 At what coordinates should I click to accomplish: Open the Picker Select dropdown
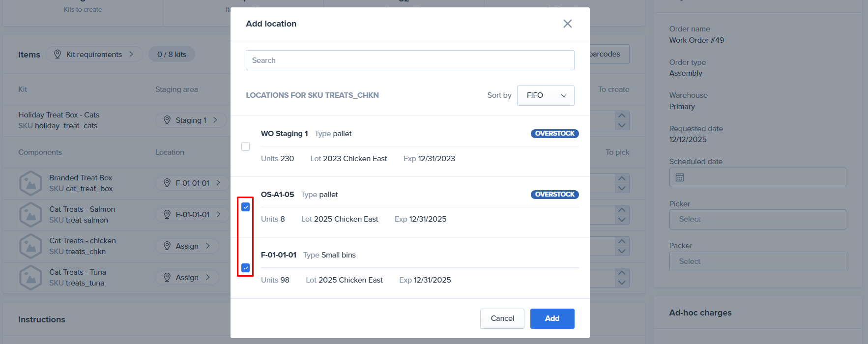pyautogui.click(x=757, y=219)
